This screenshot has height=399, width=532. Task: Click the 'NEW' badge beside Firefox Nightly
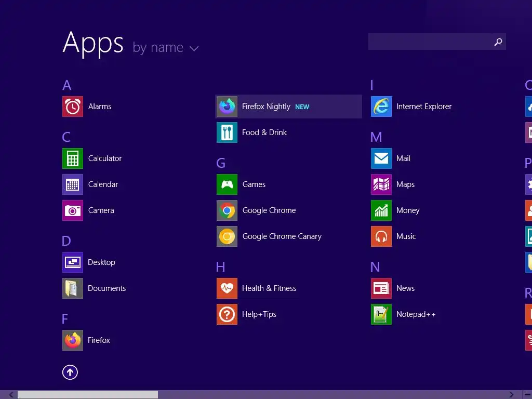pyautogui.click(x=302, y=107)
